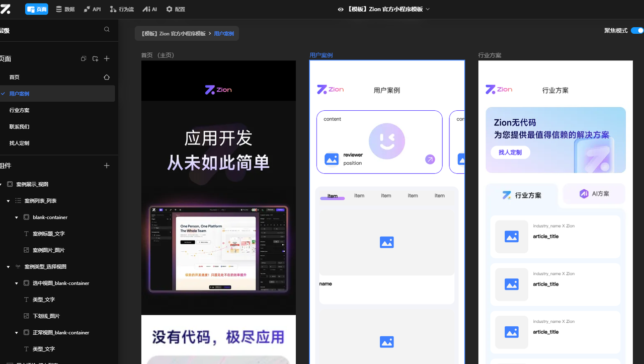Open the API section
The height and width of the screenshot is (364, 644).
92,9
